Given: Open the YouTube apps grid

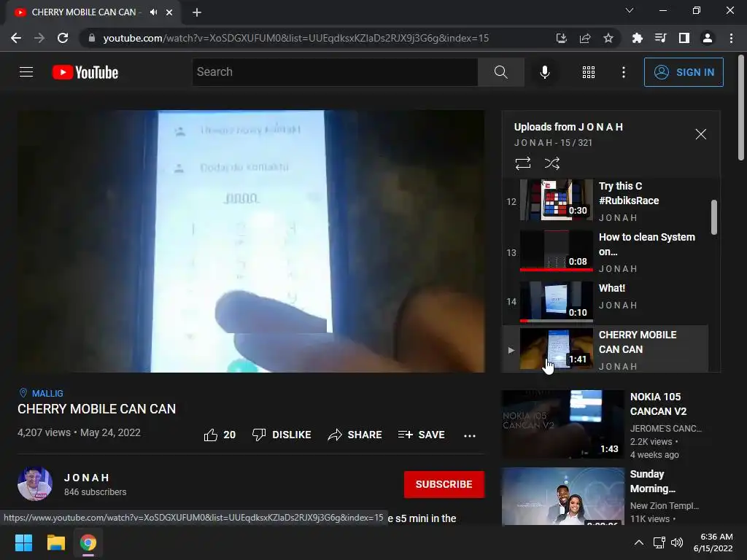Looking at the screenshot, I should (x=589, y=72).
